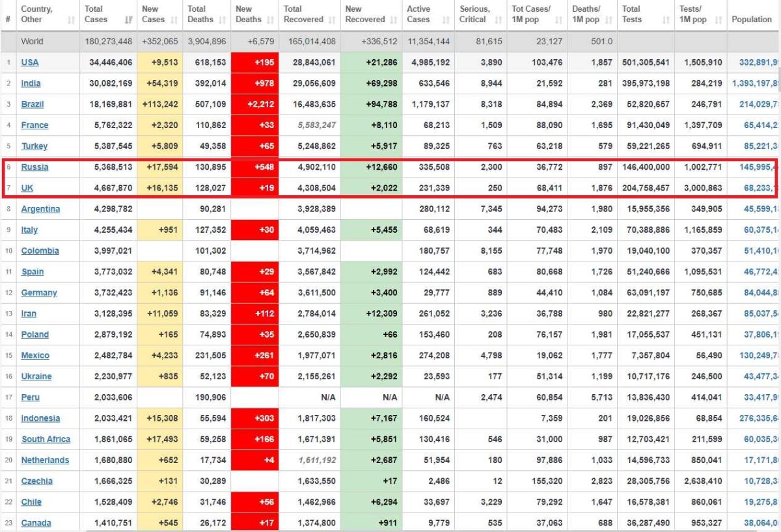Open the Brazil country link
This screenshot has width=781, height=532.
(33, 104)
